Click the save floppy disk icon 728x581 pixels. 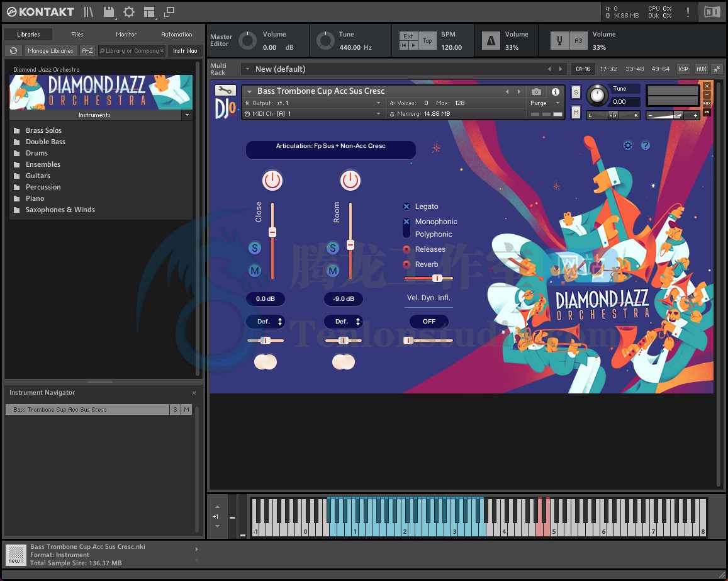coord(109,12)
